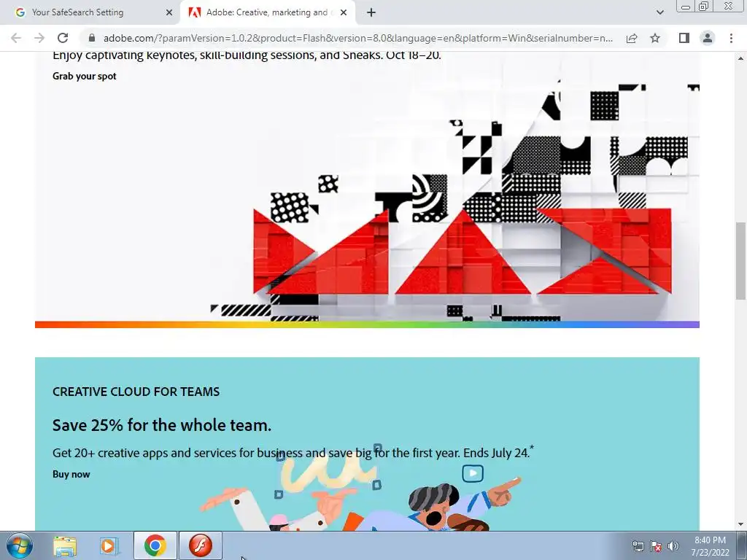Click the volume speaker tray icon

coord(673,546)
